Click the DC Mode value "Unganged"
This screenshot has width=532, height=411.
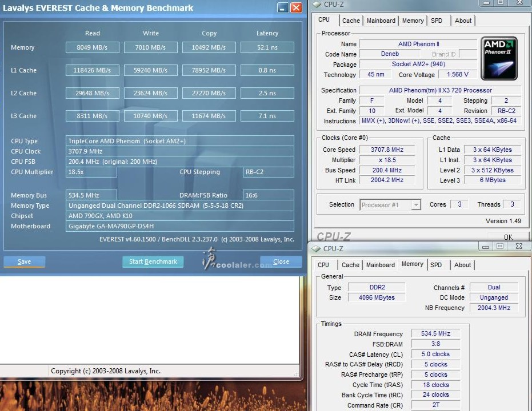(x=494, y=297)
